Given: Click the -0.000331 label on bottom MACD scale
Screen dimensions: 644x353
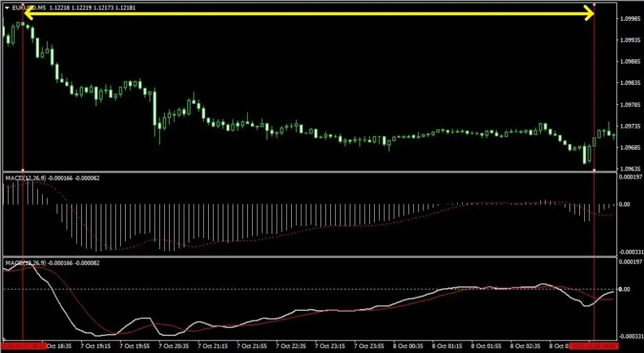Looking at the screenshot, I should click(630, 337).
